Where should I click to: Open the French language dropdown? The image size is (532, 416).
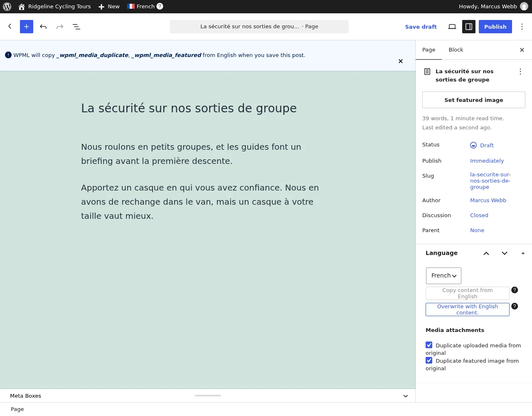443,276
